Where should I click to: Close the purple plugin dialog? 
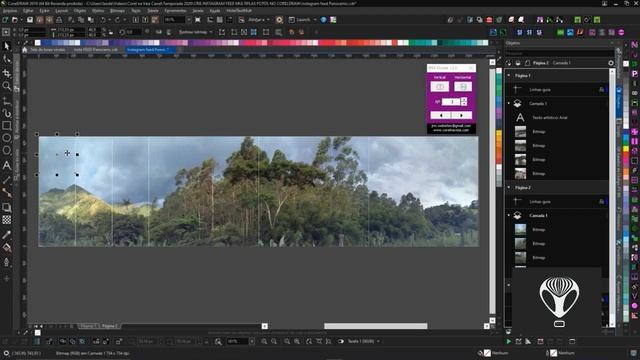tap(471, 68)
